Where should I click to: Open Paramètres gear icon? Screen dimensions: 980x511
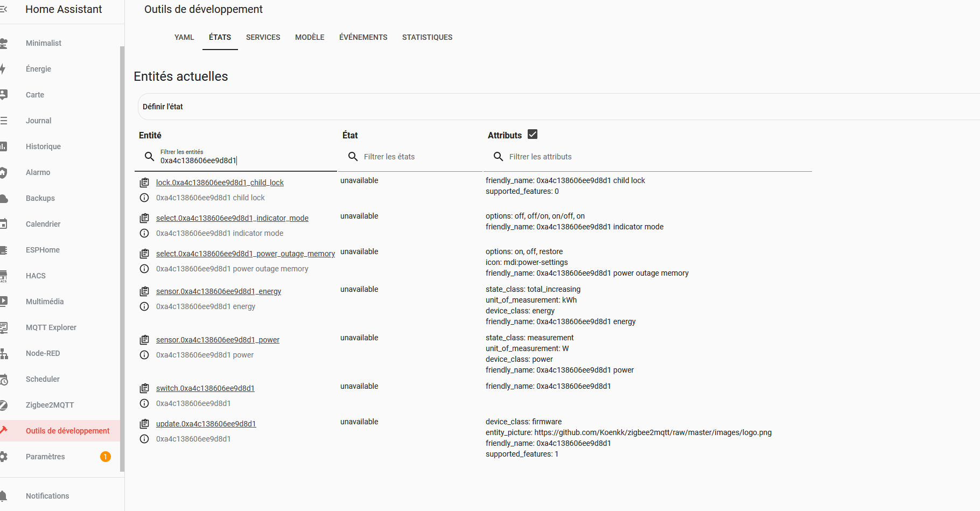click(3, 457)
